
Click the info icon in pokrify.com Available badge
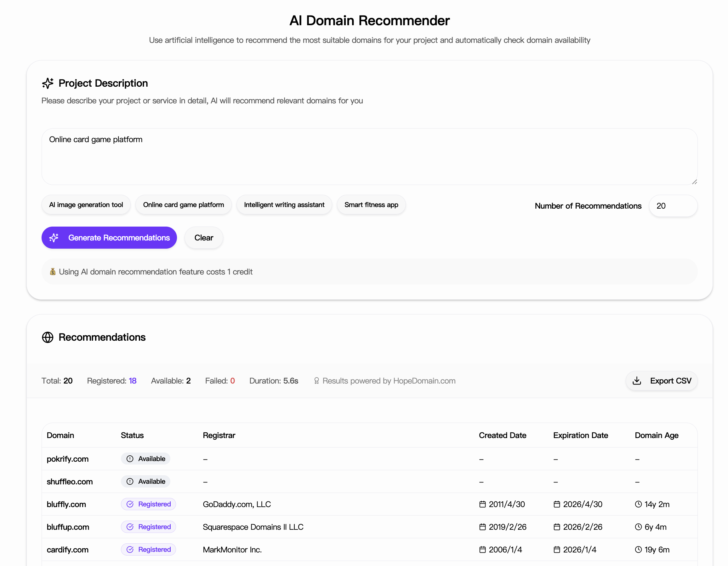coord(130,459)
